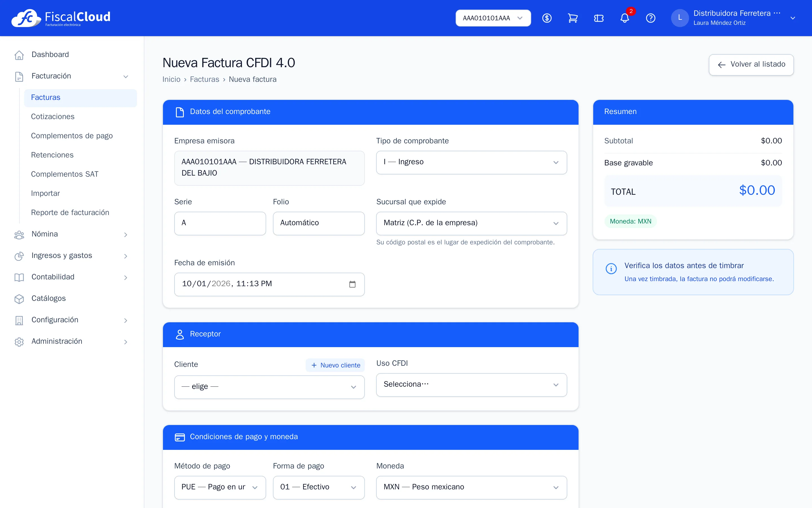
Task: Open Complementos de pago
Action: pos(80,136)
